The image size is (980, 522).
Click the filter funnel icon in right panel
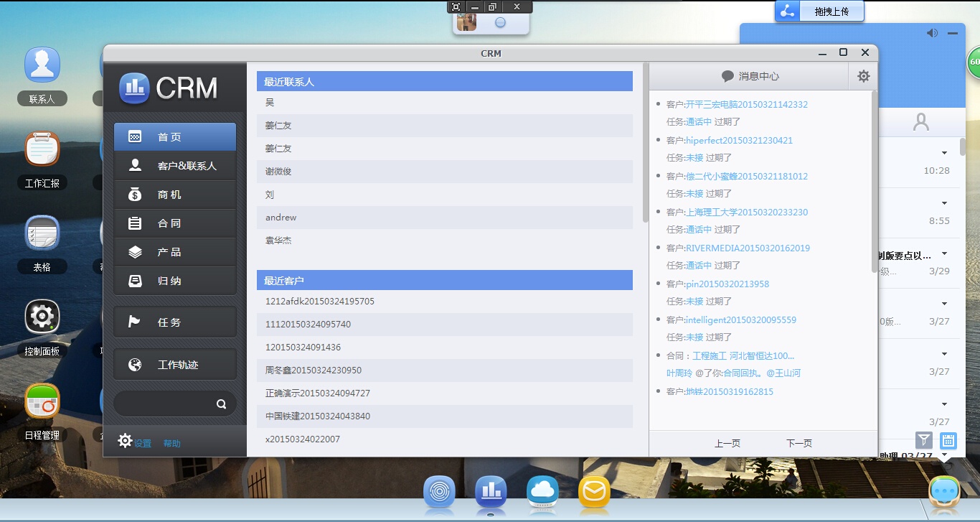point(924,441)
